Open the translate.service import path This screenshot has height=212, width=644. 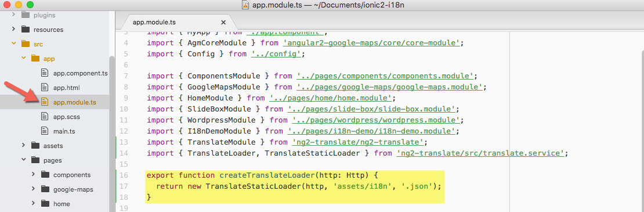(x=481, y=154)
